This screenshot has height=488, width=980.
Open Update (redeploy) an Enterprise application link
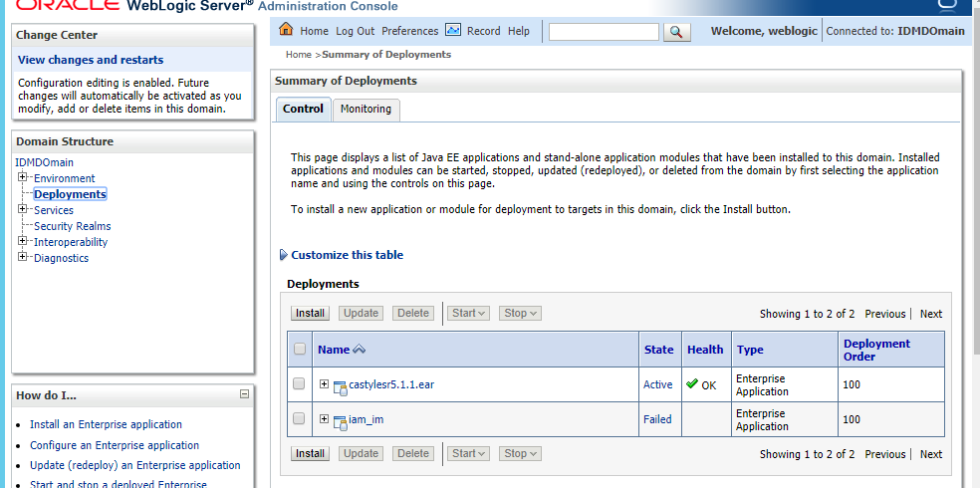[135, 465]
